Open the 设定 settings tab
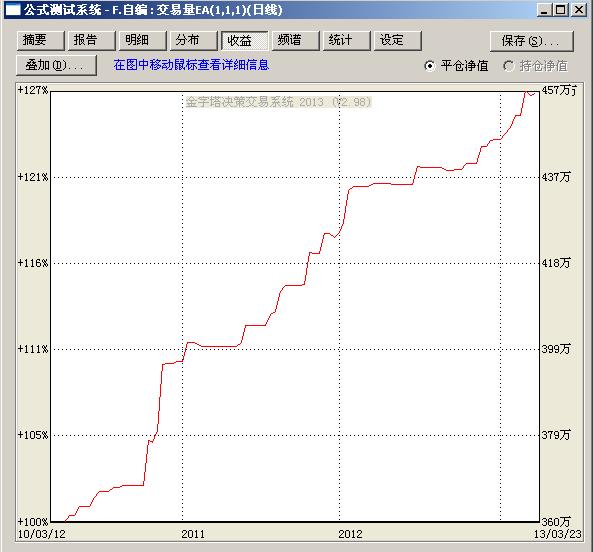 click(x=397, y=40)
